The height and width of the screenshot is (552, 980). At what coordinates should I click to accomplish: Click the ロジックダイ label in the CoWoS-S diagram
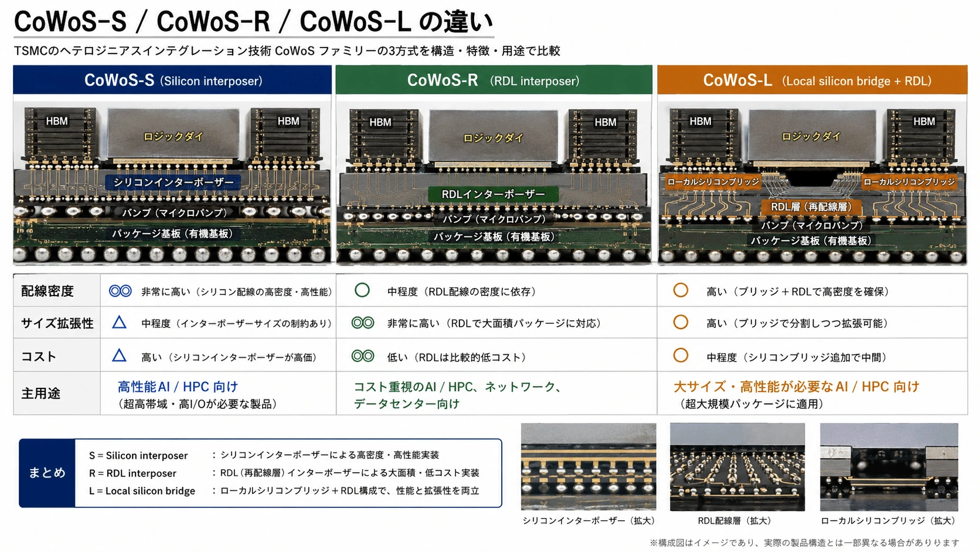(x=173, y=137)
